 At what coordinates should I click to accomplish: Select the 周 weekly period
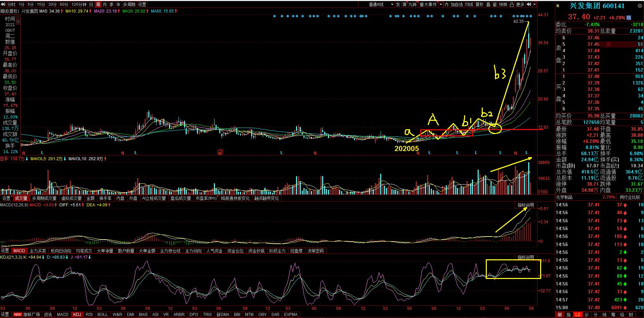[98, 4]
